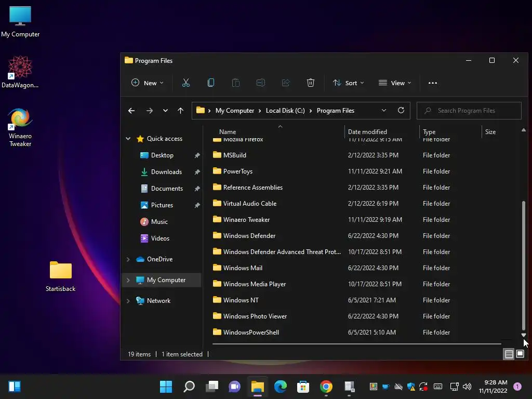Select the Windows Mail folder
Screen dimensions: 532x399
click(243, 268)
